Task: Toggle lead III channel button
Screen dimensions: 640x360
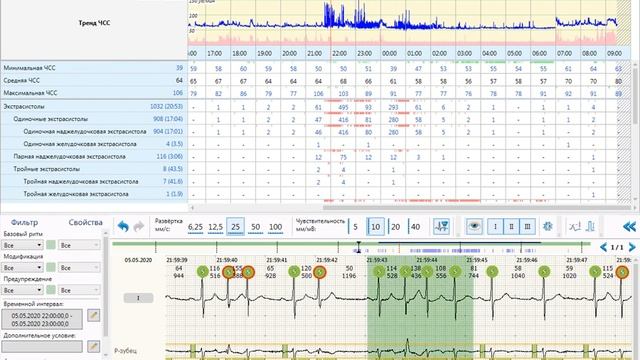Action: (x=527, y=227)
